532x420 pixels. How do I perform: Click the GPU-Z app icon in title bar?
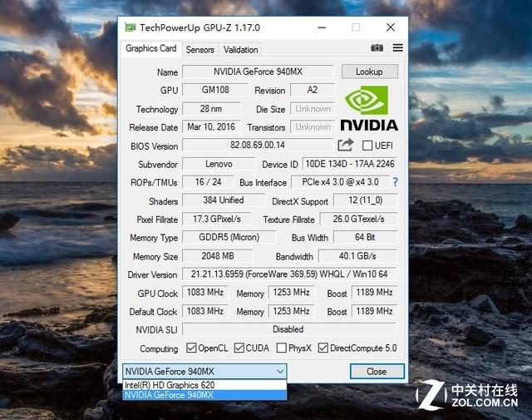pyautogui.click(x=131, y=27)
